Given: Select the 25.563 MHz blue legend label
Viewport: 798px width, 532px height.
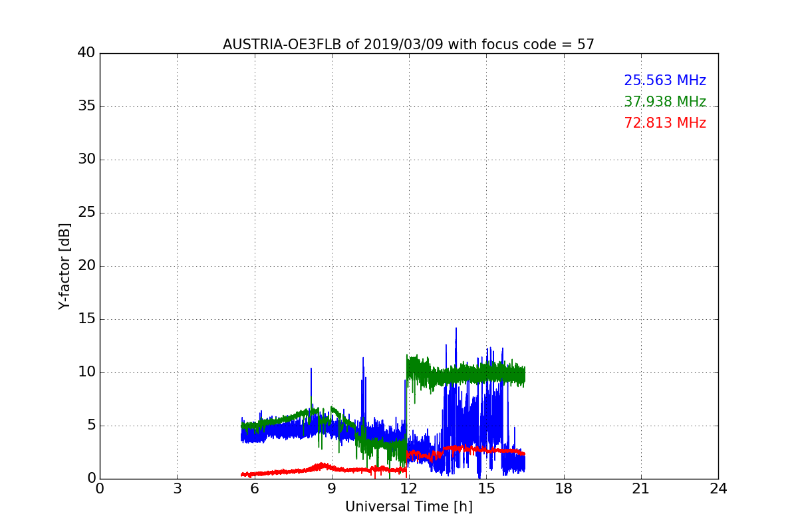Looking at the screenshot, I should coord(665,80).
